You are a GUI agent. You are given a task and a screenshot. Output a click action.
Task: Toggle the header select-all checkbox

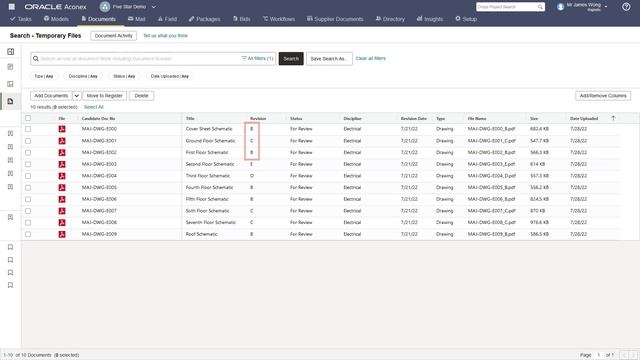click(x=28, y=118)
